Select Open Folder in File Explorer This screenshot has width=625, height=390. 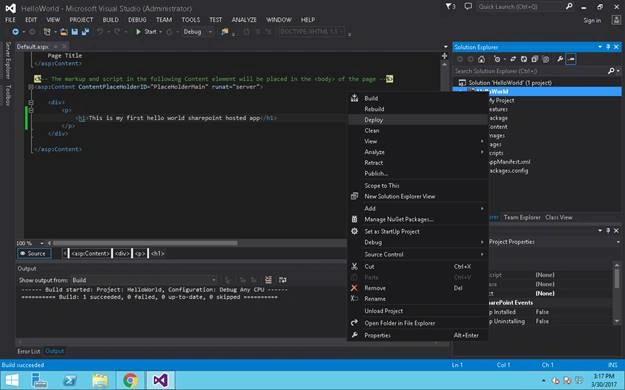[x=418, y=323]
